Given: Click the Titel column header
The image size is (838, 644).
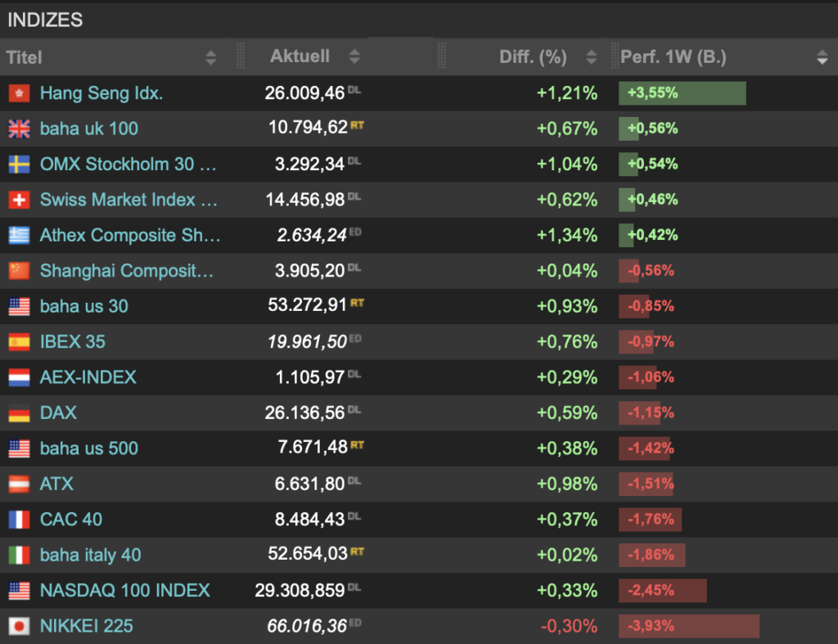Looking at the screenshot, I should coord(24,58).
